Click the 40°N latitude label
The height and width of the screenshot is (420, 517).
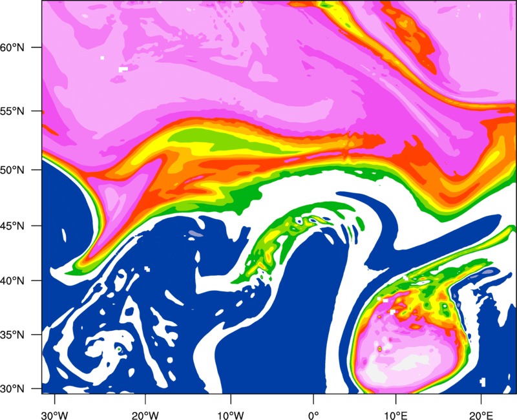(12, 280)
